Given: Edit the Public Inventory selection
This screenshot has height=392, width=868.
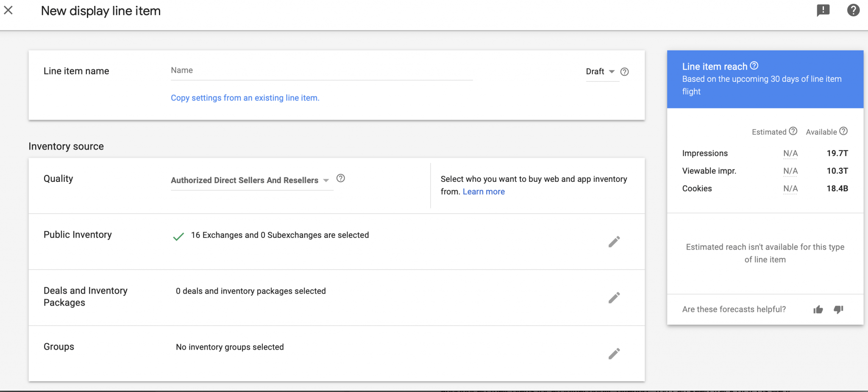Looking at the screenshot, I should 614,241.
